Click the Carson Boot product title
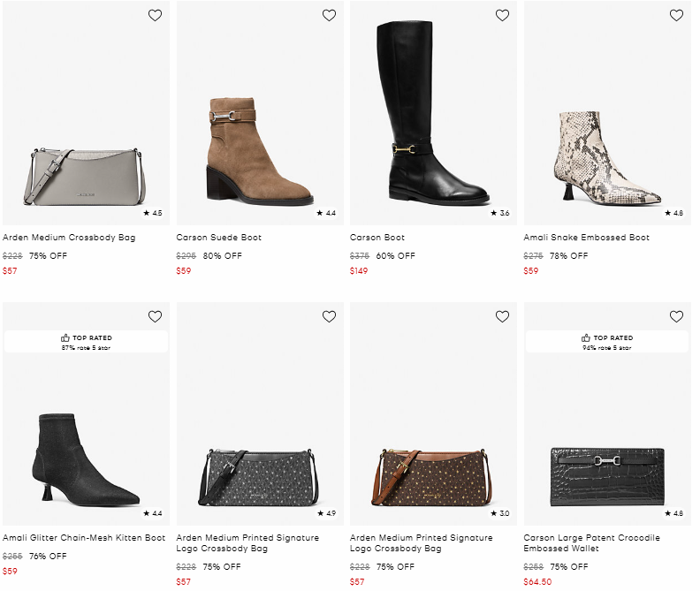 coord(377,238)
